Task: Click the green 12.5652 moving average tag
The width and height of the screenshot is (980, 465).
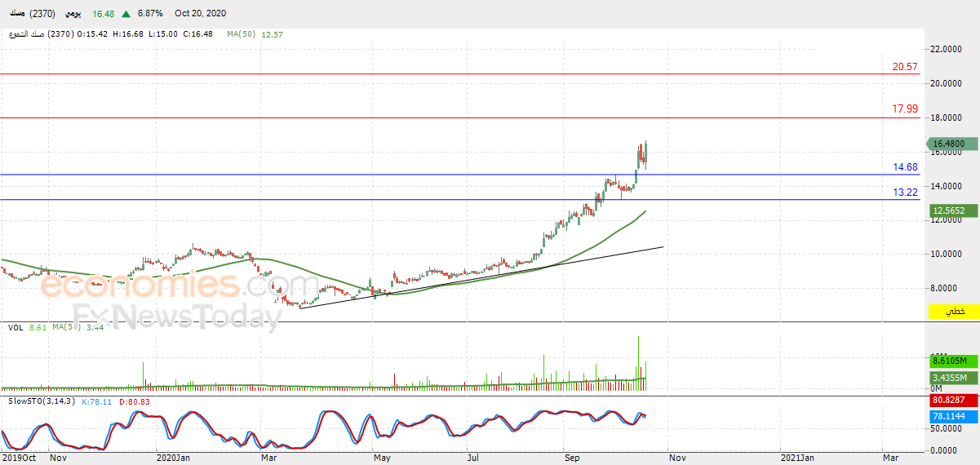Action: click(953, 210)
